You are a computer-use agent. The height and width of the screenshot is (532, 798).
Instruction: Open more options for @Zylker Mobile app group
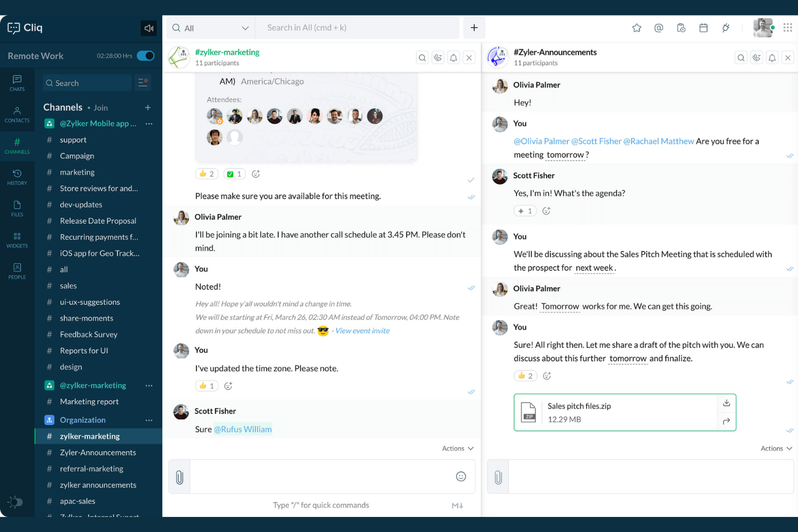[x=149, y=123]
